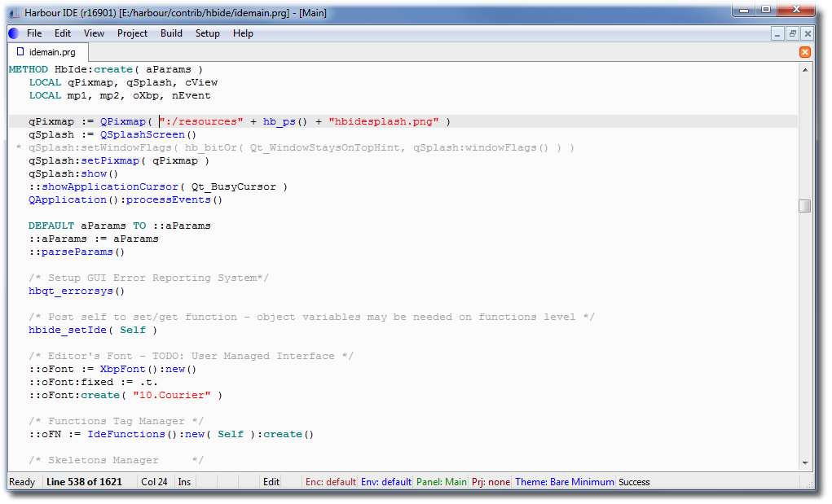
Task: Minimize the inner Main document window
Action: (x=777, y=33)
